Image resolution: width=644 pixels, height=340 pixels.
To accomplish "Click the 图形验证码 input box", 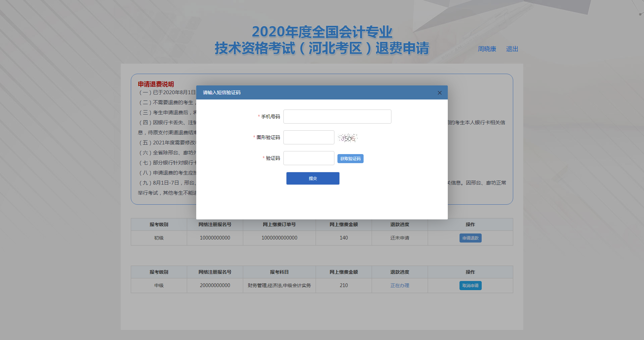I will 308,137.
